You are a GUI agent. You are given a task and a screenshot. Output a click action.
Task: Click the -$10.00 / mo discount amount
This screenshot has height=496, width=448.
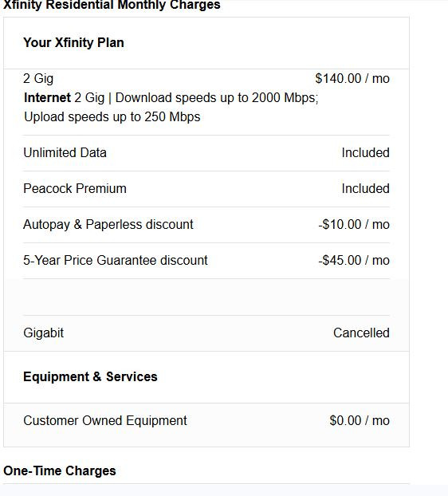tap(354, 225)
